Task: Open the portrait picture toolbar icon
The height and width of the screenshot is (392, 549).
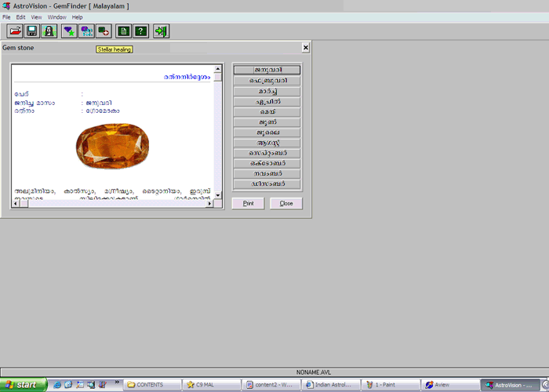Action: tap(49, 31)
